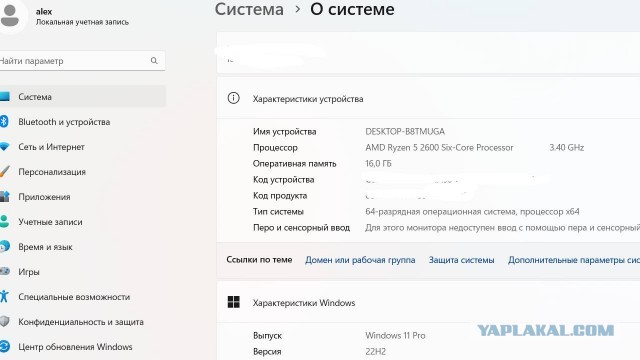640x360 pixels.
Task: Click the Локальная учетная запись text
Action: (82, 22)
